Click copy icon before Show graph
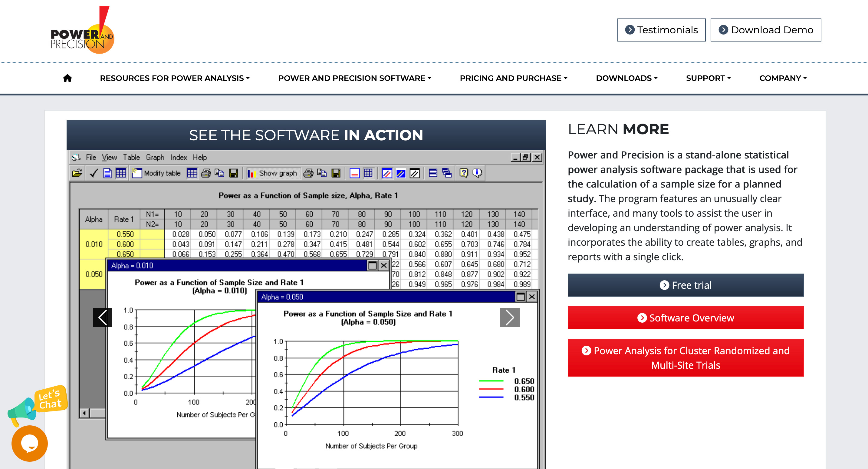The width and height of the screenshot is (868, 469). click(x=219, y=173)
